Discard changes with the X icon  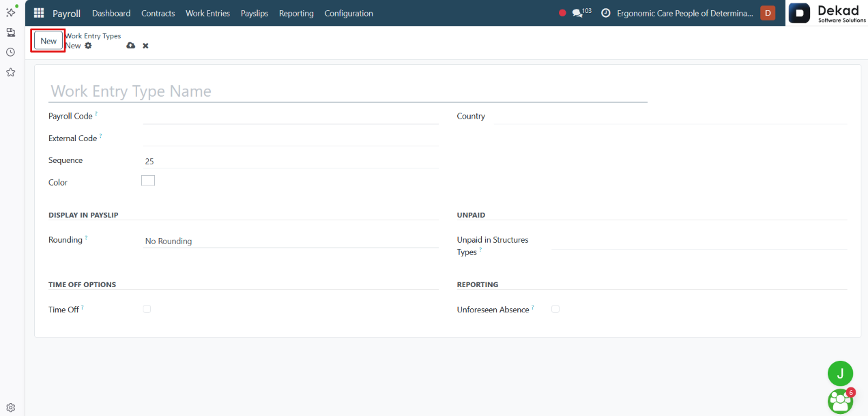coord(145,46)
